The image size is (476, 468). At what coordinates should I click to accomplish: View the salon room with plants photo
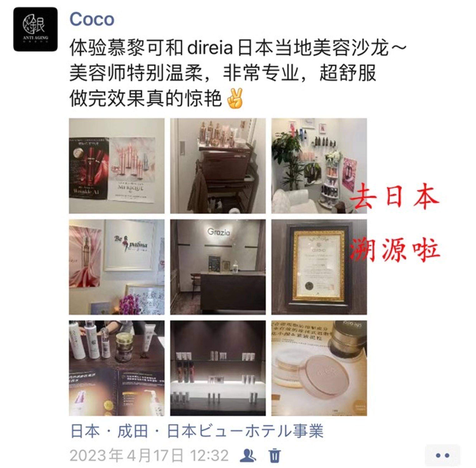pos(319,166)
